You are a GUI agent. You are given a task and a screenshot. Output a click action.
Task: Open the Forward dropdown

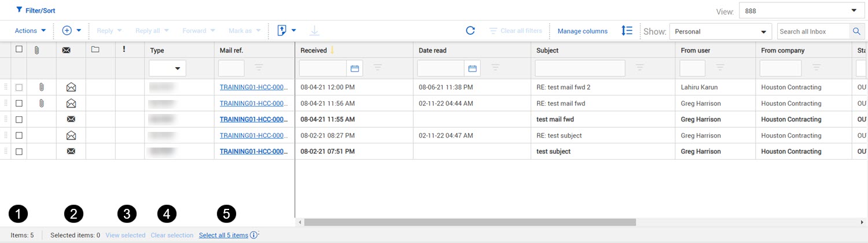point(198,31)
